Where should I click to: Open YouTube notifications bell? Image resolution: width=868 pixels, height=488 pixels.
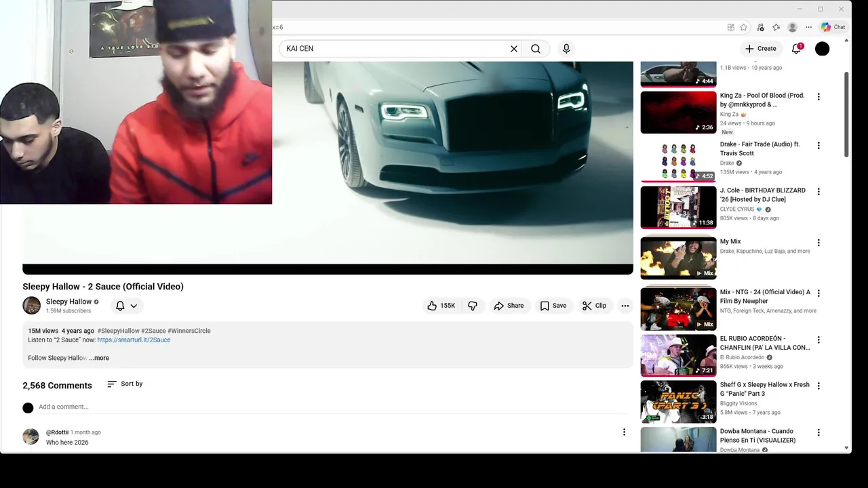click(x=797, y=49)
